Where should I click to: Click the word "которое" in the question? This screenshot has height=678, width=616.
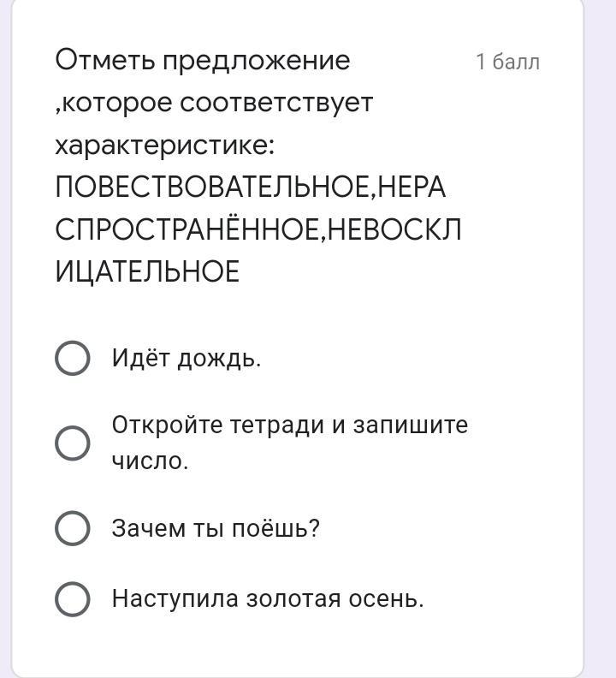(x=116, y=103)
